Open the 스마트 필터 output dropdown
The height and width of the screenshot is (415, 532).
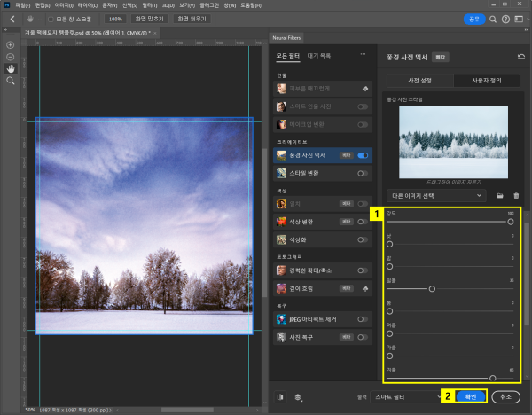(406, 397)
